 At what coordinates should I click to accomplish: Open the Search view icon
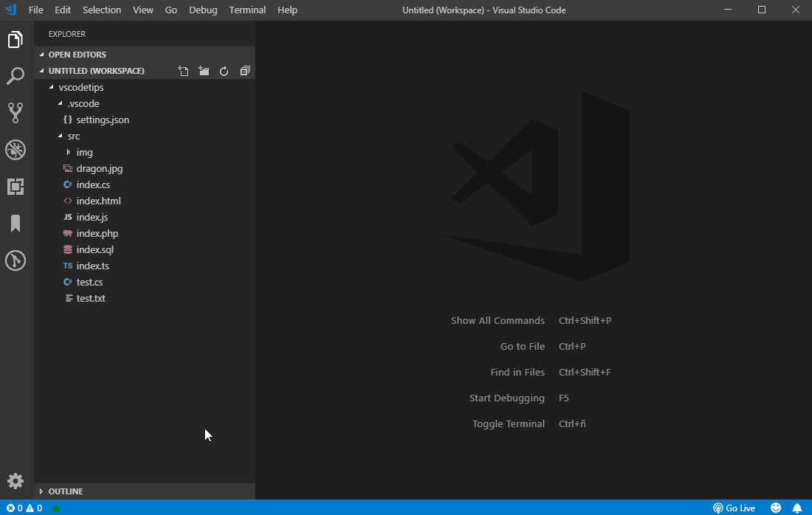click(15, 76)
